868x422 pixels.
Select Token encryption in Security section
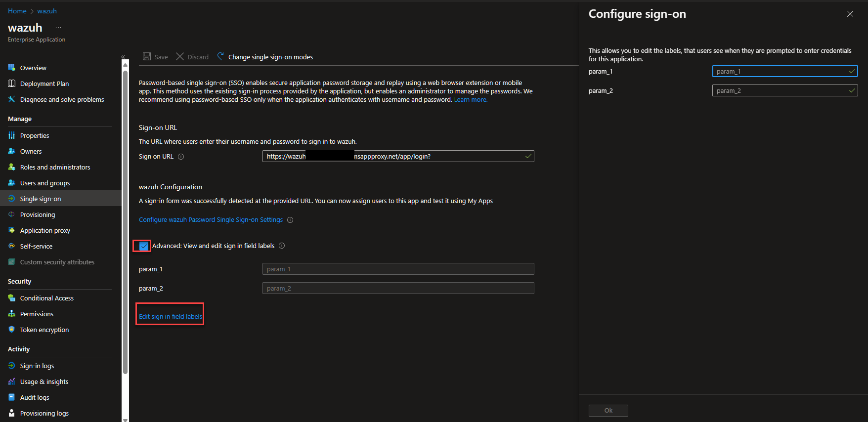[44, 330]
